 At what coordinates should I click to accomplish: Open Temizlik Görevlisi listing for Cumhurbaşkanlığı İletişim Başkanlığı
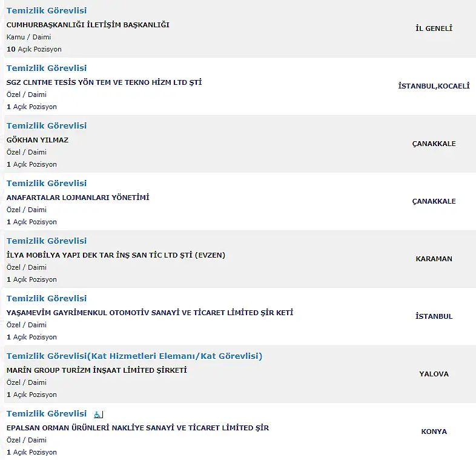[x=47, y=11]
